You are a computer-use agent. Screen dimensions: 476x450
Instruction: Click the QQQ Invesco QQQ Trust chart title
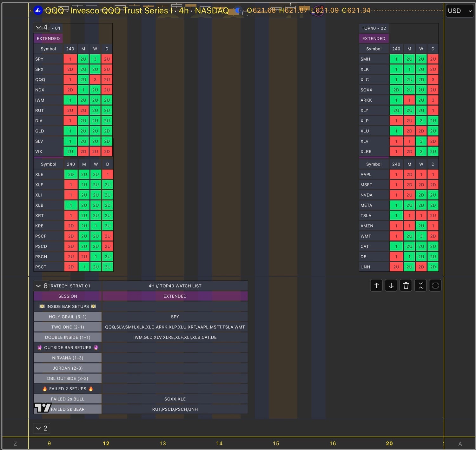tap(137, 10)
